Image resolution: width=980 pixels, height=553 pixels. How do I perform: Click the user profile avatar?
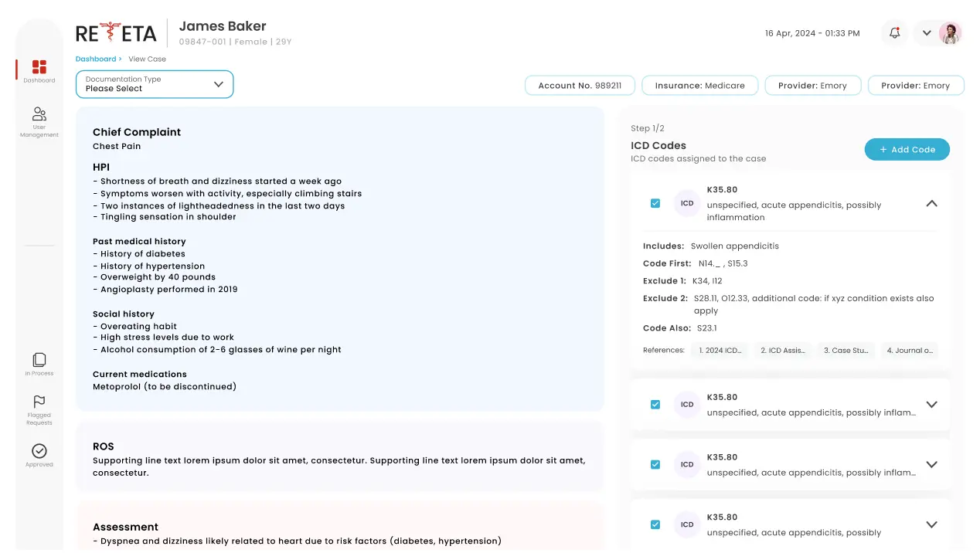[x=950, y=33]
